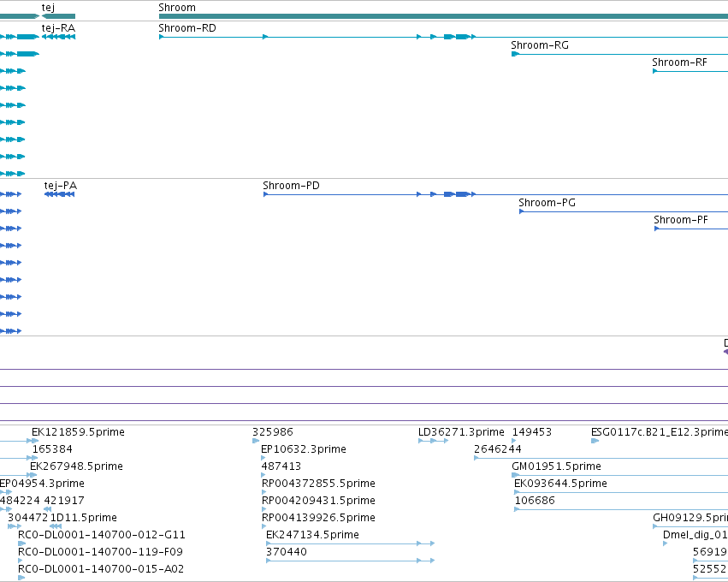Click the tej-RA label
Viewport: 728px width, 582px height.
(x=58, y=28)
